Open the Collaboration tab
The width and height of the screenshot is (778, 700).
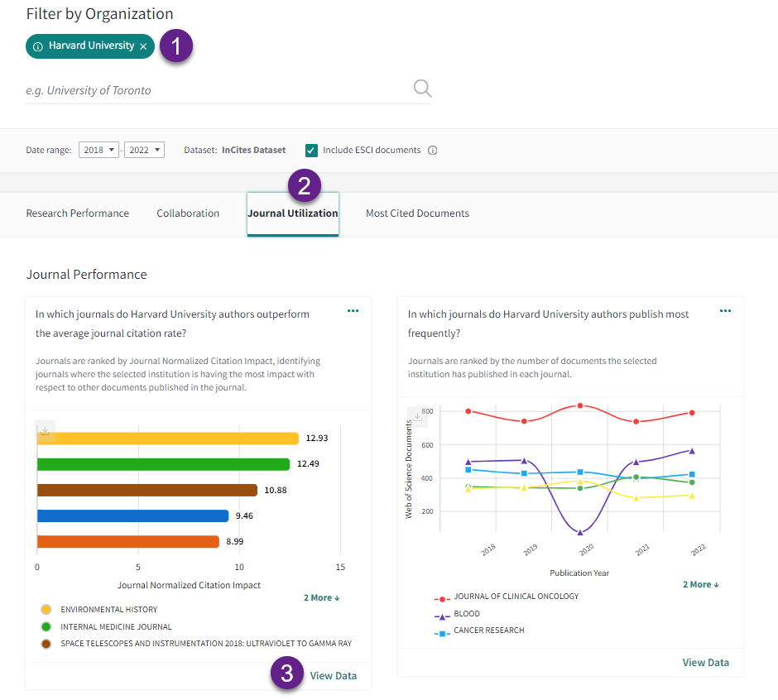tap(188, 213)
